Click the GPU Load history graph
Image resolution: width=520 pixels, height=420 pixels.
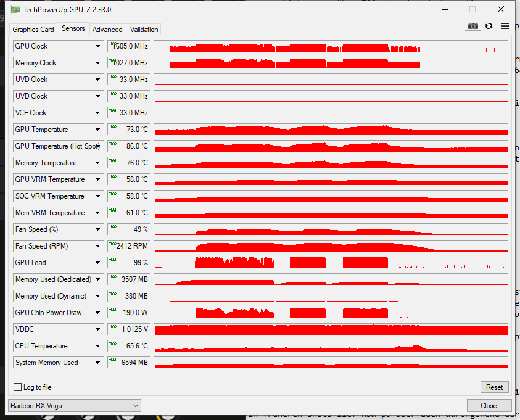[331, 263]
